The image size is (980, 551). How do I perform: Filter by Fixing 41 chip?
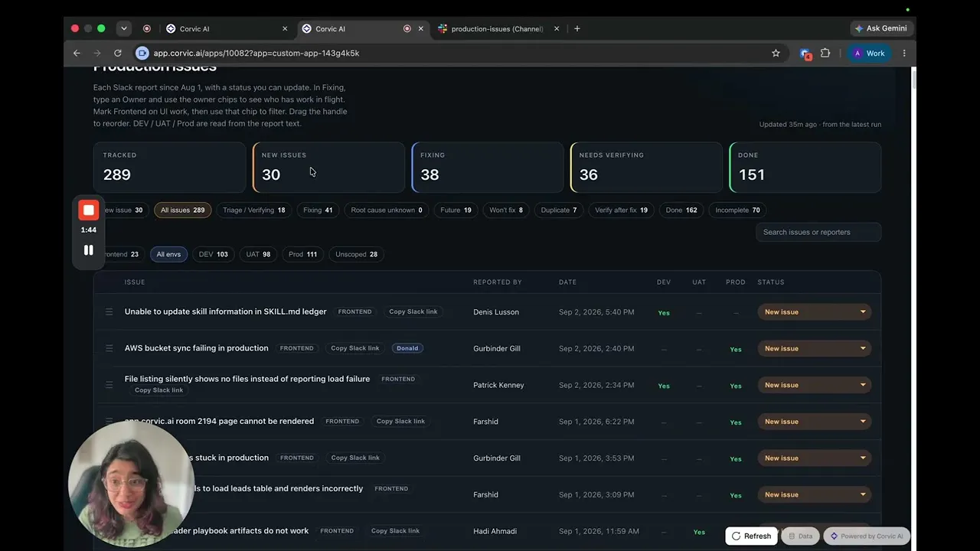point(318,210)
